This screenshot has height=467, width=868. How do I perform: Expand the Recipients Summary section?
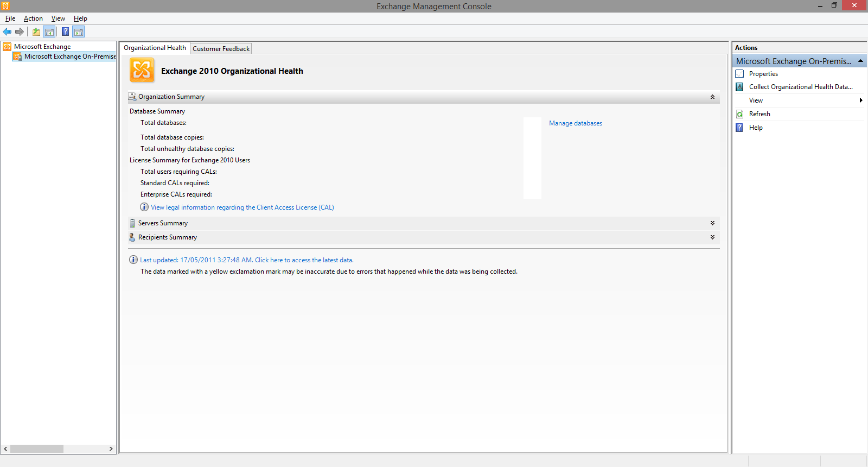pos(712,237)
